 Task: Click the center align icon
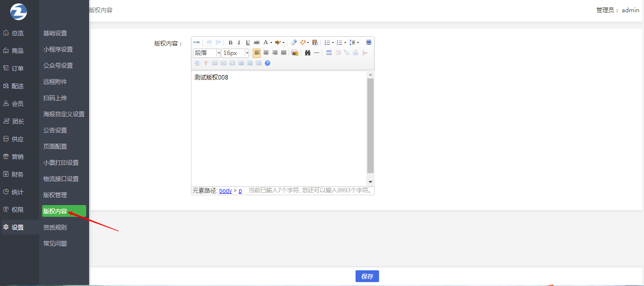[x=266, y=53]
